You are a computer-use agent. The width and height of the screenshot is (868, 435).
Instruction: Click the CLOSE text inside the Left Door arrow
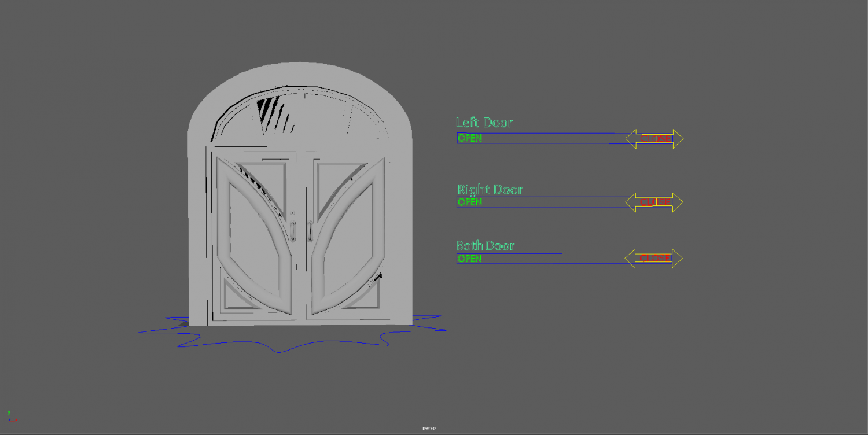(654, 138)
